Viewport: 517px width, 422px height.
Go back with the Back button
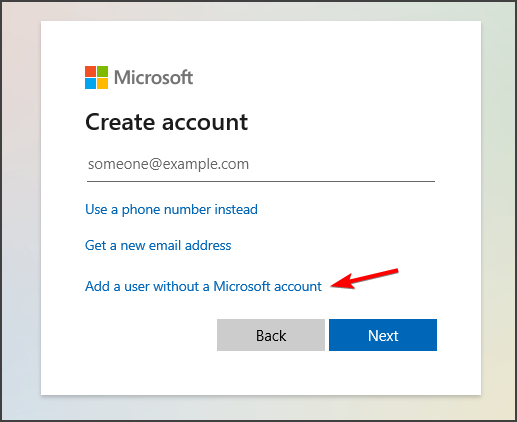(271, 335)
